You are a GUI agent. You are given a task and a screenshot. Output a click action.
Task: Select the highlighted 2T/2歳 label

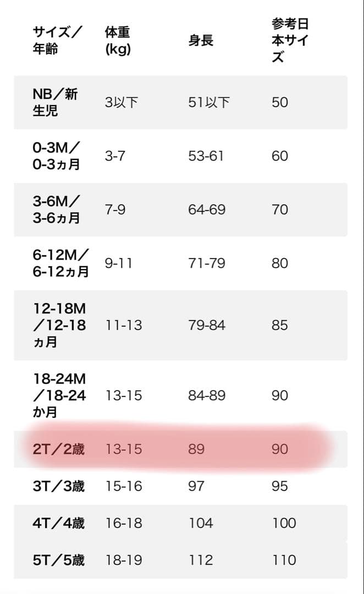point(58,449)
